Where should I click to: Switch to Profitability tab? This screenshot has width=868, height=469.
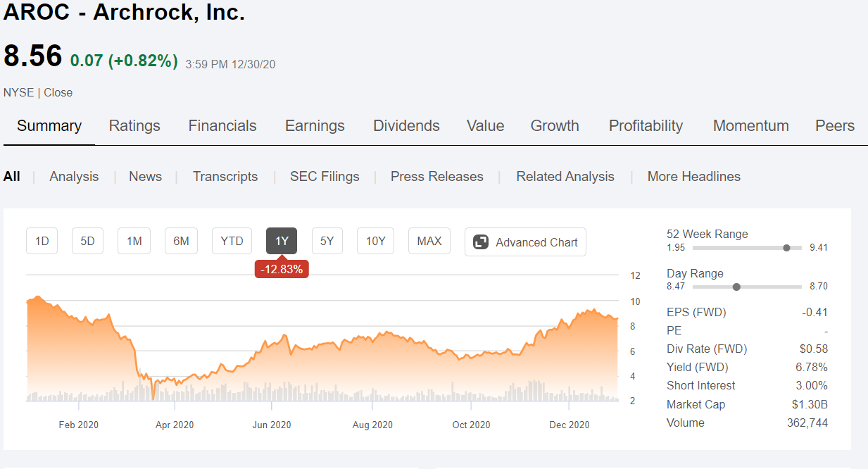point(646,126)
